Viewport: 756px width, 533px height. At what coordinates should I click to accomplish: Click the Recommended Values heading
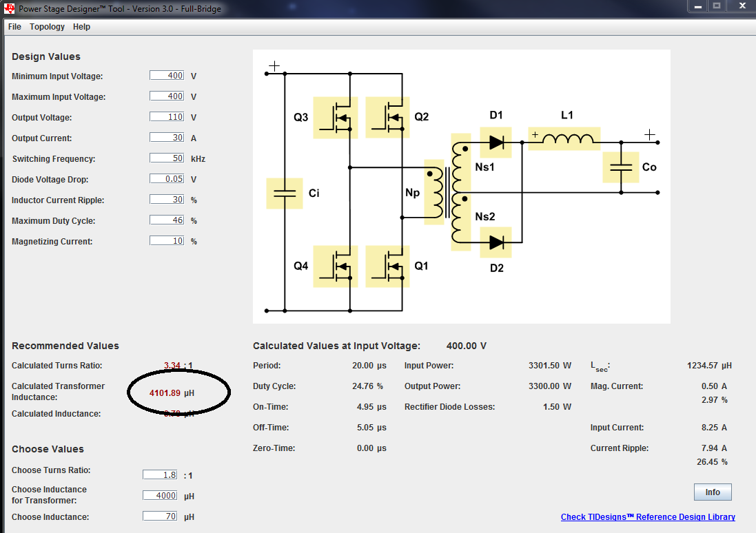[65, 346]
